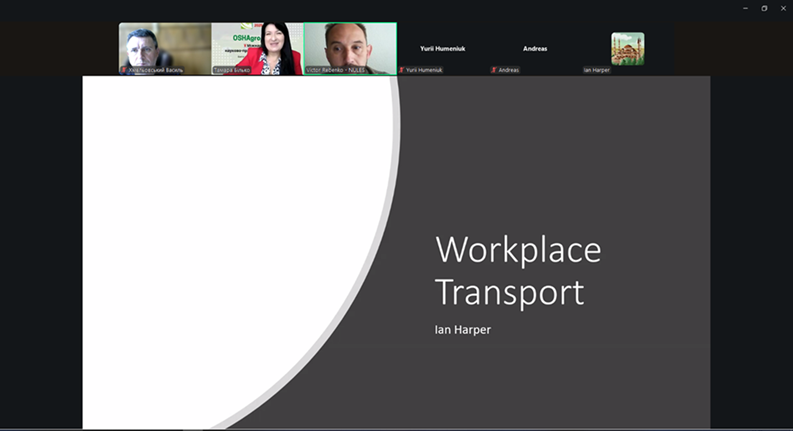Click the 'Victor Rabenko - NULES' name label
Viewport: 793px width, 431px height.
click(335, 70)
